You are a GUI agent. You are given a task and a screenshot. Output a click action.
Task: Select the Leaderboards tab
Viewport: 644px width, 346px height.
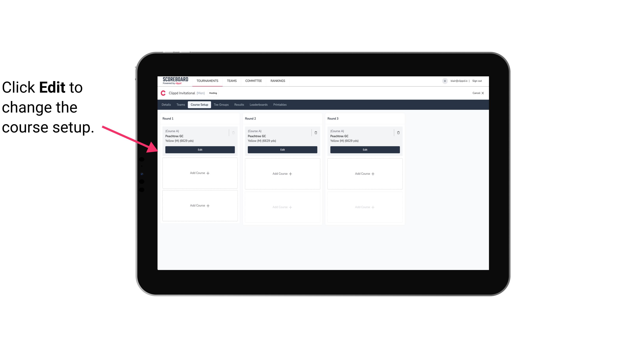click(x=259, y=104)
